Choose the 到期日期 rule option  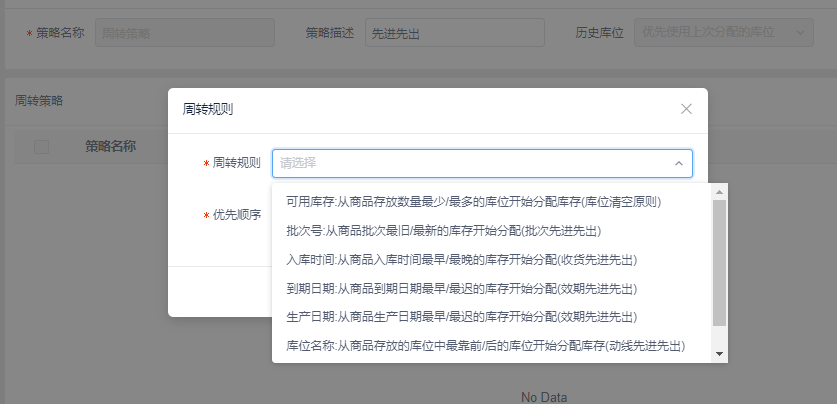[x=493, y=289]
